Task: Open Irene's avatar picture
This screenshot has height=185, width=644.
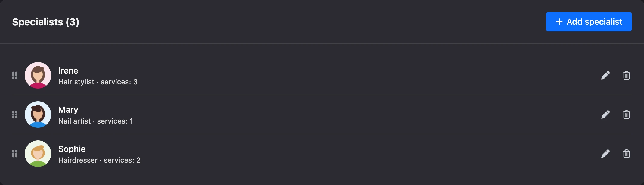Action: point(38,75)
